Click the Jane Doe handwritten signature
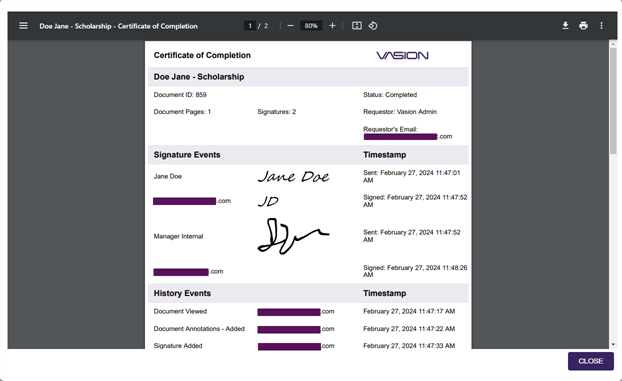 (x=294, y=176)
